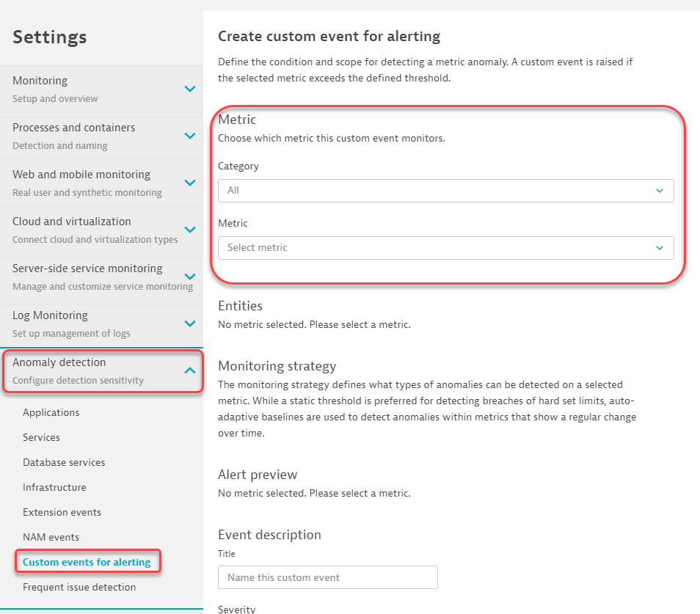Collapse Anomaly detection section chevron
Viewport: 700px width, 614px height.
point(189,370)
